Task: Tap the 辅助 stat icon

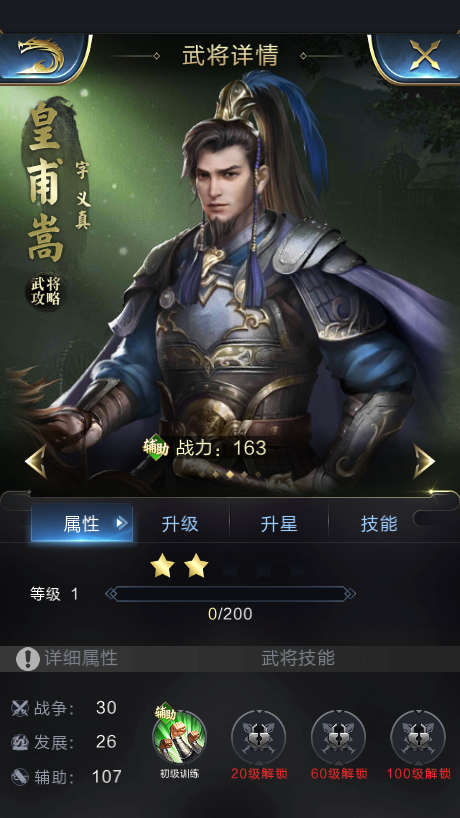Action: (20, 777)
